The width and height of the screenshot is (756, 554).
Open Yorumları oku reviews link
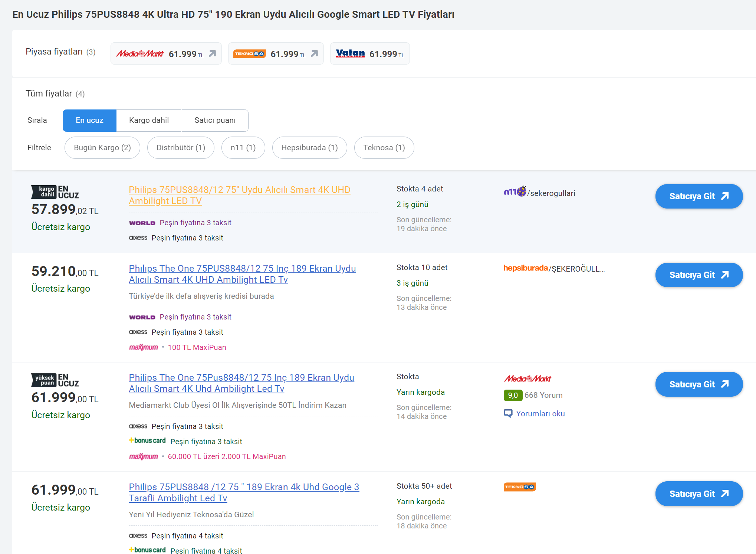tap(540, 414)
